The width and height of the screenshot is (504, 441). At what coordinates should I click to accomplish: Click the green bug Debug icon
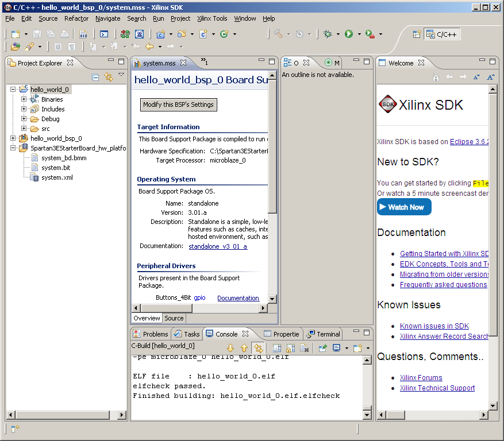click(328, 34)
